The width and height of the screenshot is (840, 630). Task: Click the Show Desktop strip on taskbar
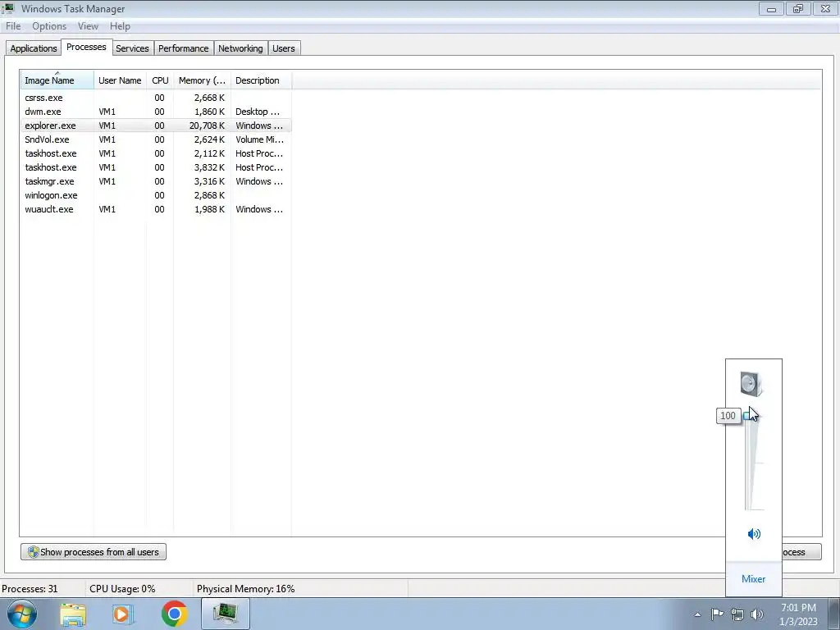[x=834, y=614]
